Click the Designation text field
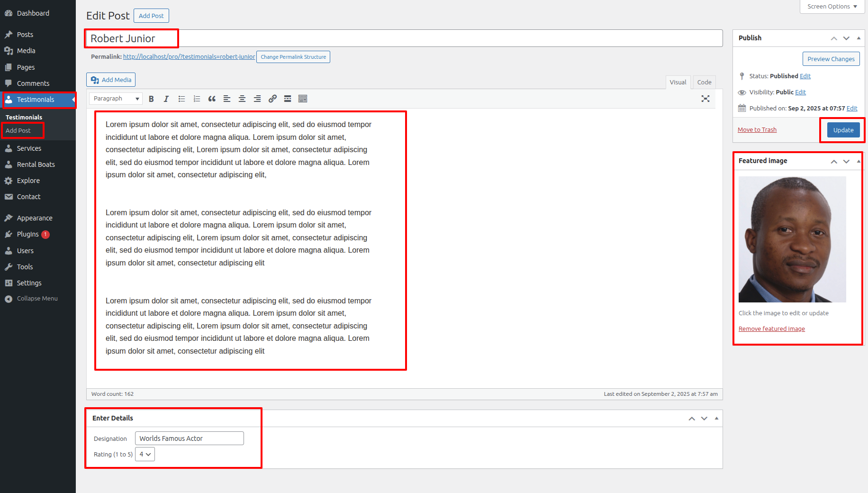Screen dimensions: 868x493 pos(190,438)
